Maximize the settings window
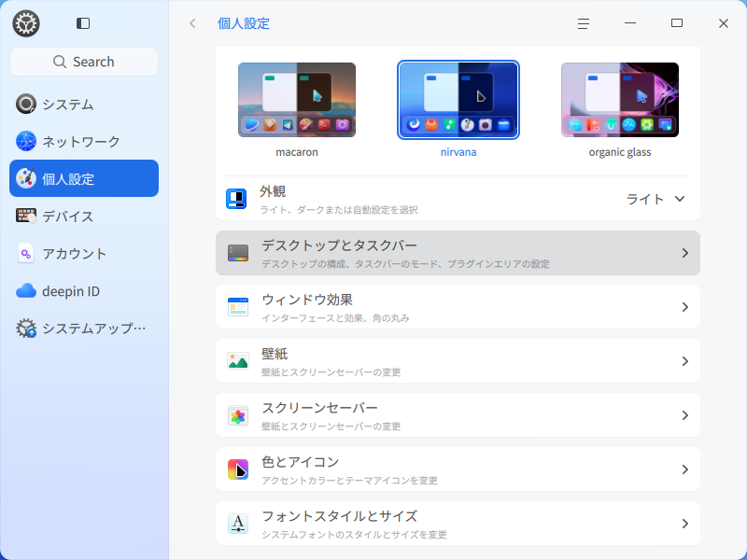This screenshot has height=560, width=747. click(676, 22)
